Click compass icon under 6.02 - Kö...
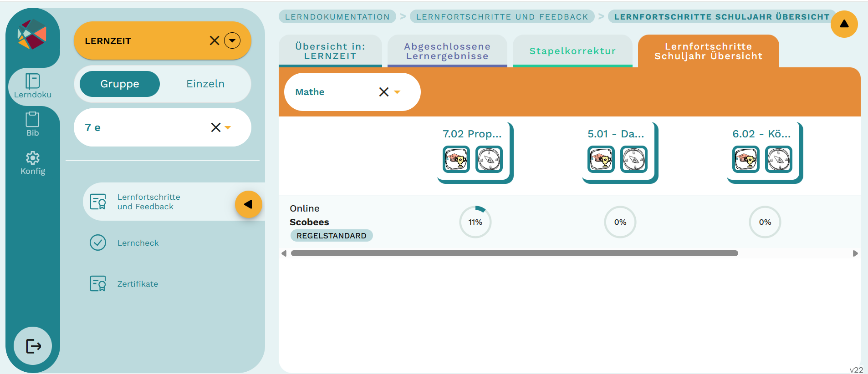Image resolution: width=868 pixels, height=374 pixels. click(779, 159)
